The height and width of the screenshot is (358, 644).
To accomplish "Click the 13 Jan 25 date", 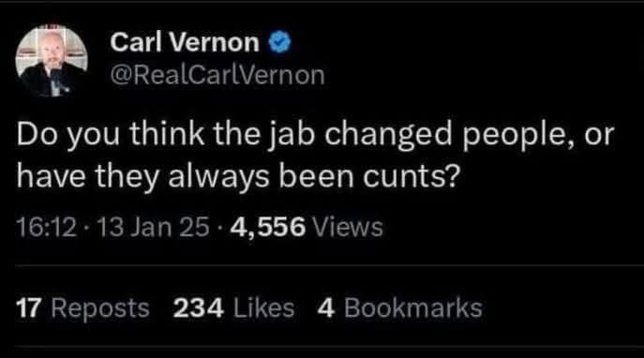I will coord(154,228).
